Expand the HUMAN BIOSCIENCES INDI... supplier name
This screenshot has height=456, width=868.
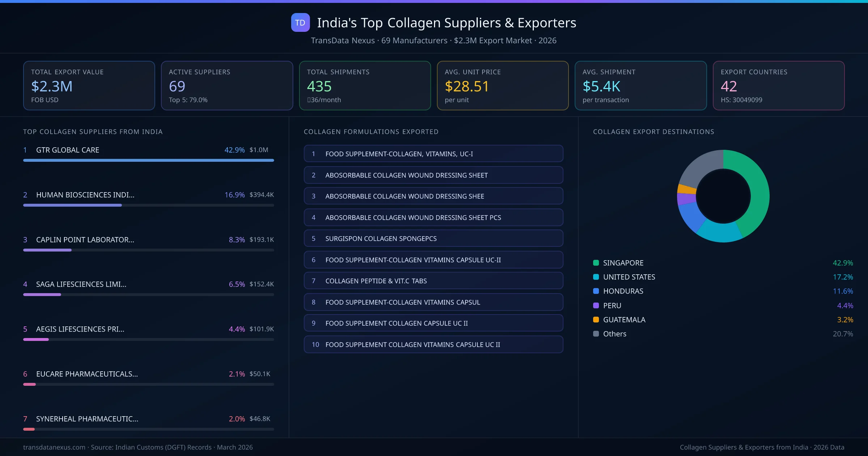(x=85, y=195)
